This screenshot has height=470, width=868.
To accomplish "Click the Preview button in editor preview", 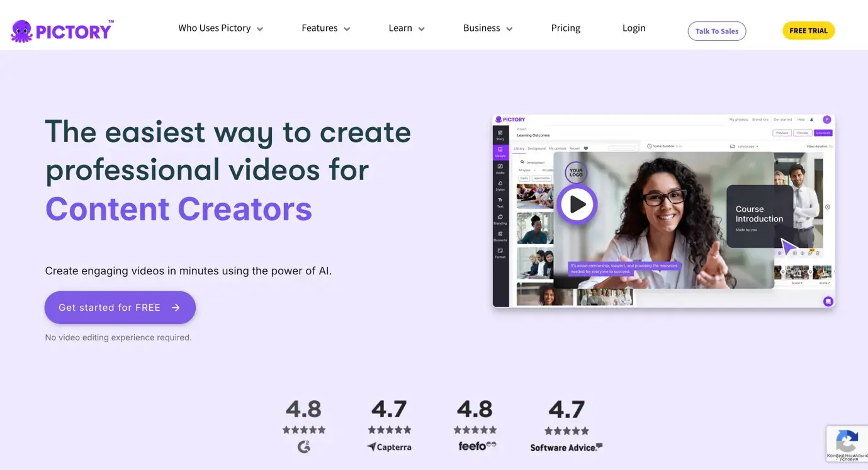I will (x=802, y=133).
